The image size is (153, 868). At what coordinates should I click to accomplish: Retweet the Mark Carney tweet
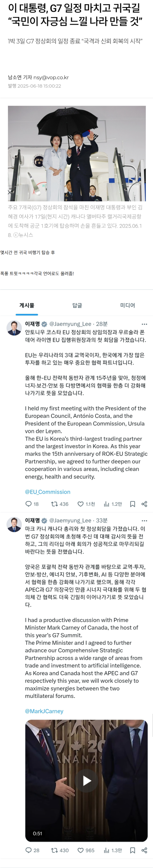[54, 850]
